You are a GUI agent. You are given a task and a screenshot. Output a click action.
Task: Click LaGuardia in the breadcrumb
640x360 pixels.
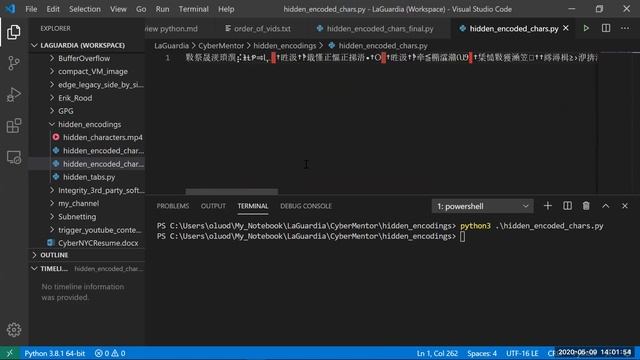[x=171, y=46]
